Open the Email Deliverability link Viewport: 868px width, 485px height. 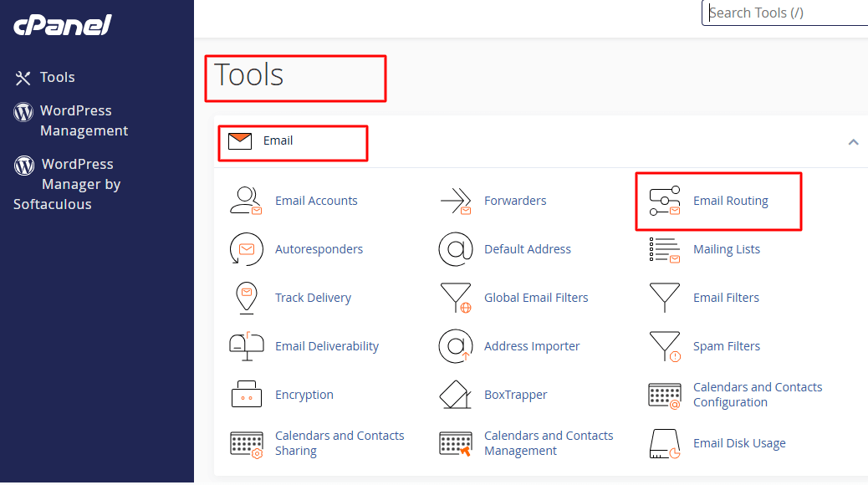(327, 346)
